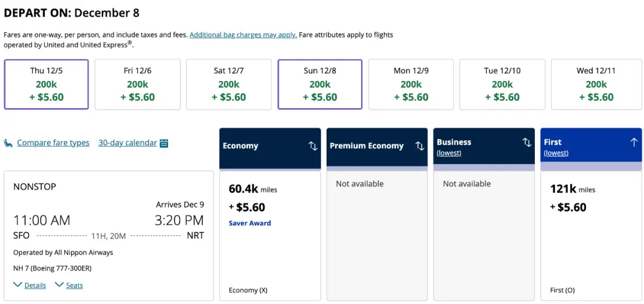The height and width of the screenshot is (304, 644).
Task: Pick Tue 12/10 date option
Action: [502, 84]
